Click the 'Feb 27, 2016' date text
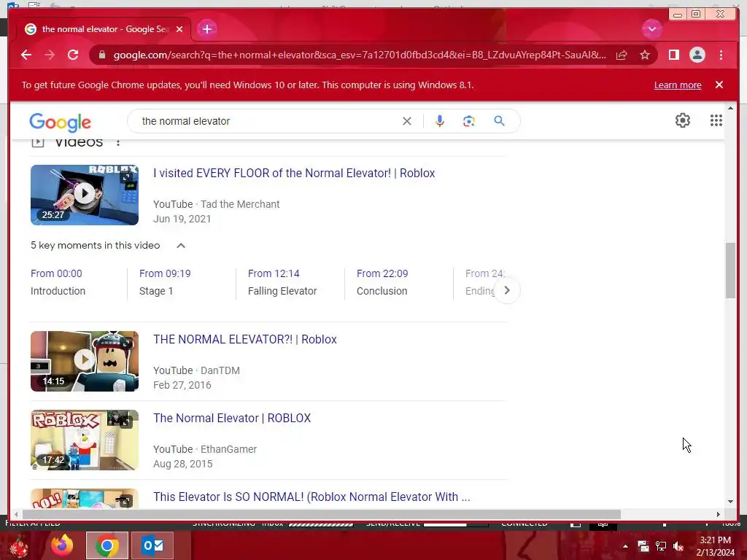 point(182,385)
